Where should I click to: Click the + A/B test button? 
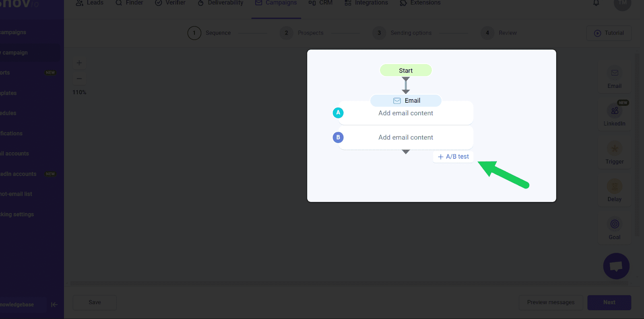[453, 157]
